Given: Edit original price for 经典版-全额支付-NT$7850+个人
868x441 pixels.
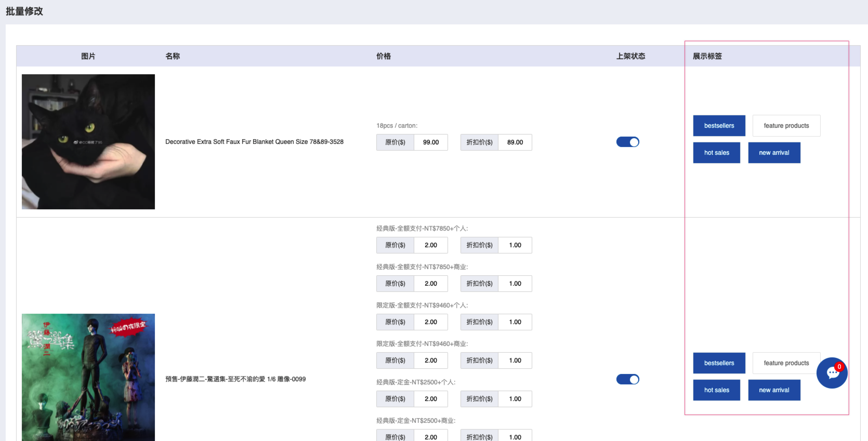Looking at the screenshot, I should [431, 245].
